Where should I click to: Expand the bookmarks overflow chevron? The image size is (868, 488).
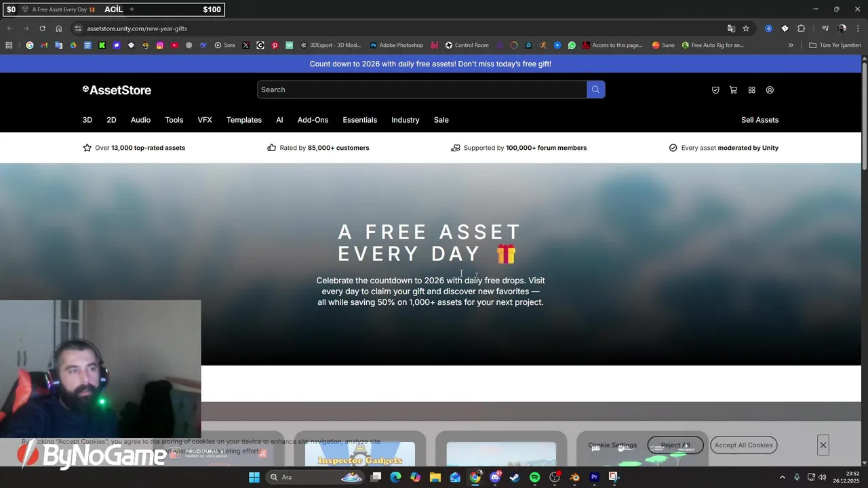click(x=791, y=45)
